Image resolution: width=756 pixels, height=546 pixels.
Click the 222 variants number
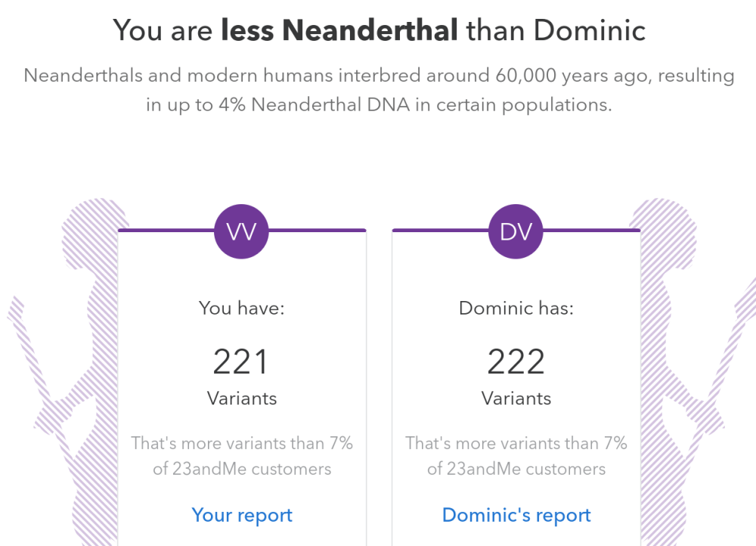(x=516, y=362)
